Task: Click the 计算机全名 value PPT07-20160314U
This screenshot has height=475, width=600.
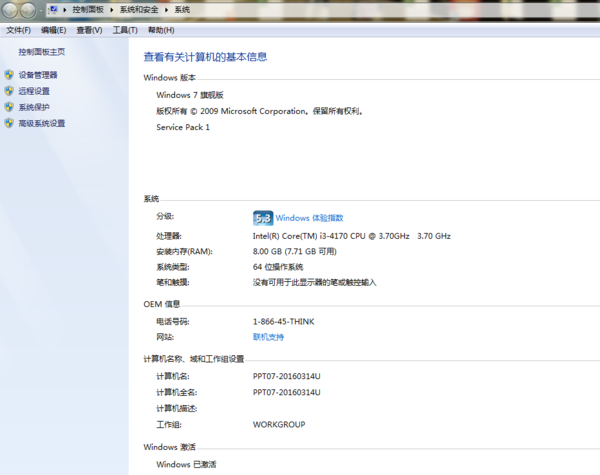Action: (287, 392)
